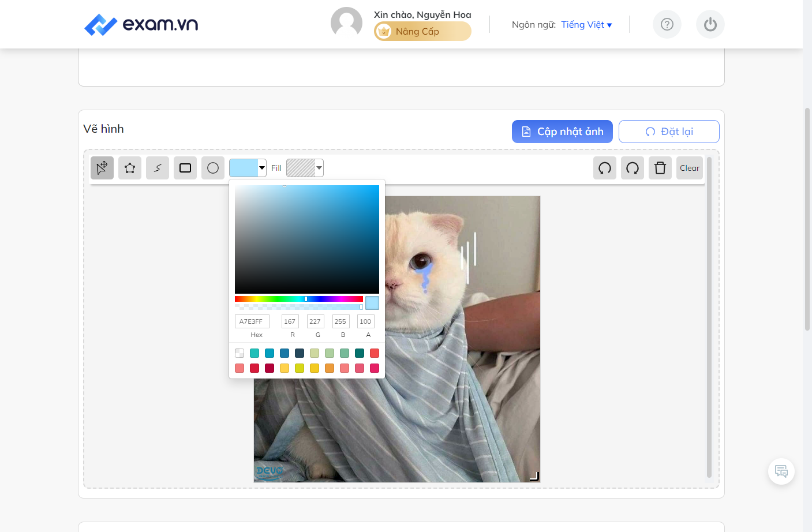Screen dimensions: 812x532
Task: Click the image resize corner handle
Action: (534, 476)
